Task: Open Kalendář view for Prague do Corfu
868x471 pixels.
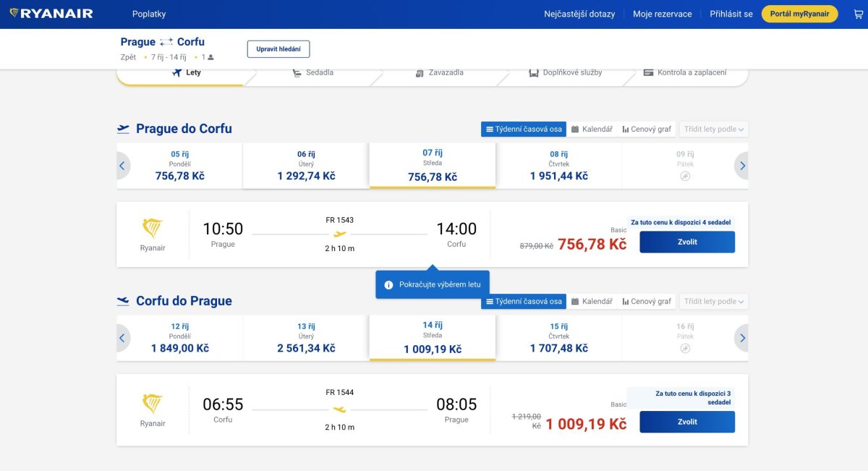Action: click(592, 129)
